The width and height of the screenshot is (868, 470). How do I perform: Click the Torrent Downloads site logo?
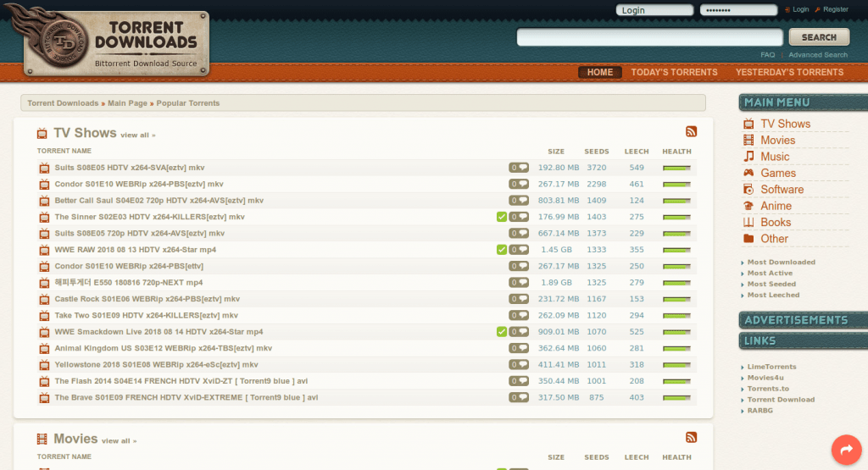(117, 41)
